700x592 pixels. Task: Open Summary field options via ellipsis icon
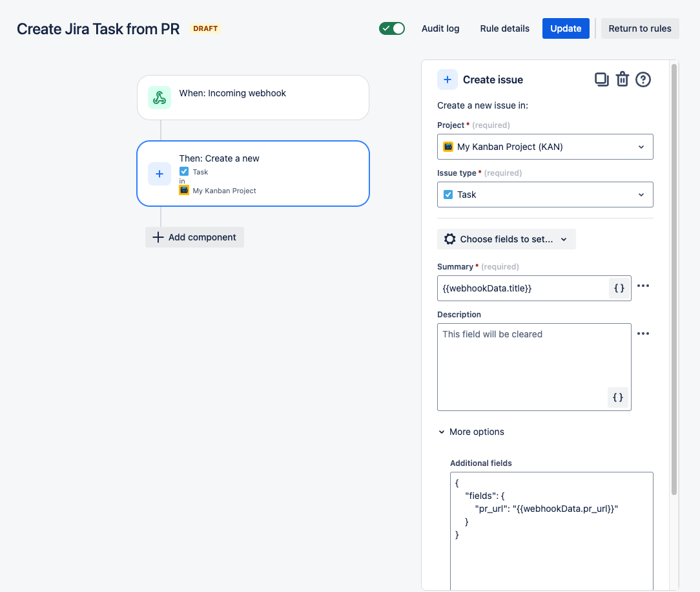643,286
